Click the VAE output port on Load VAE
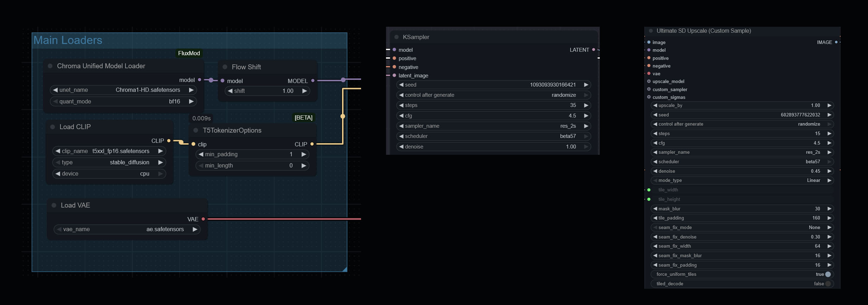Screen dimensions: 868x305 (x=203, y=219)
